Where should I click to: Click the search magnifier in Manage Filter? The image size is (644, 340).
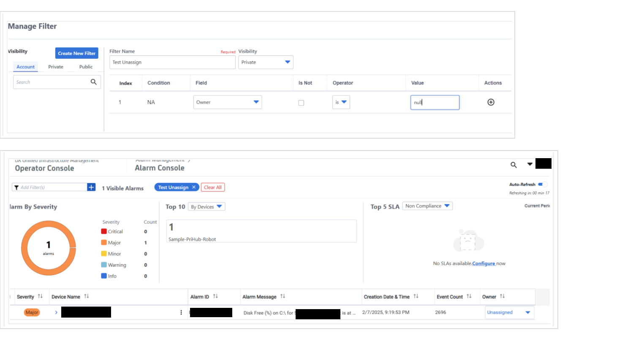pyautogui.click(x=93, y=82)
